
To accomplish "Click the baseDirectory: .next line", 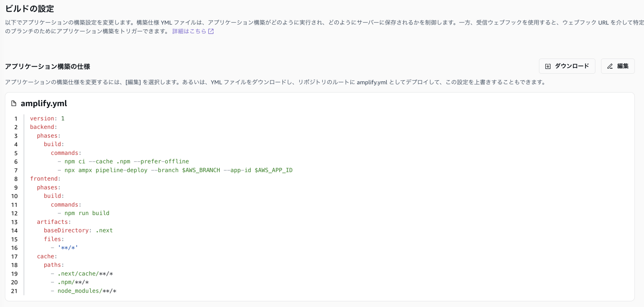I will click(x=77, y=230).
